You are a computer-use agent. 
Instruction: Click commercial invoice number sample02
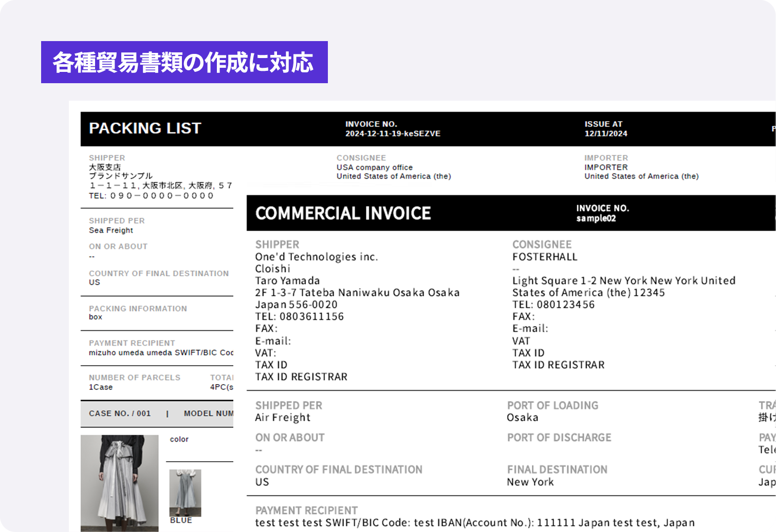pyautogui.click(x=596, y=218)
